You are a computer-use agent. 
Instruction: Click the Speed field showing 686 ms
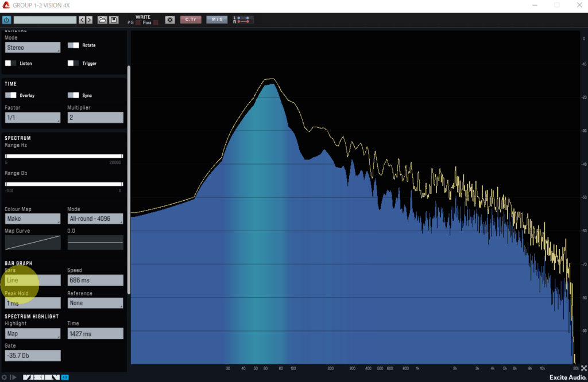95,280
